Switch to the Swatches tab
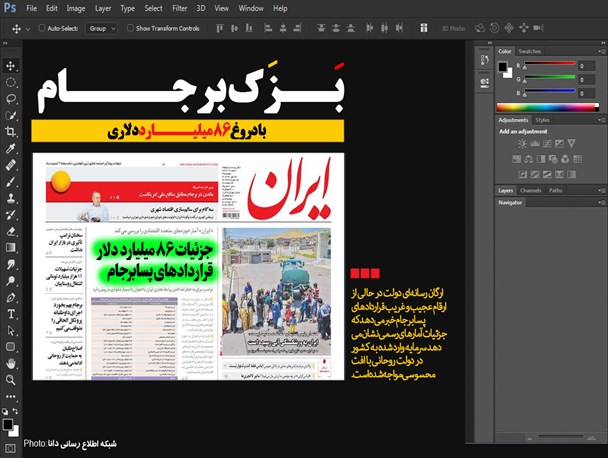The image size is (608, 458). tap(529, 51)
